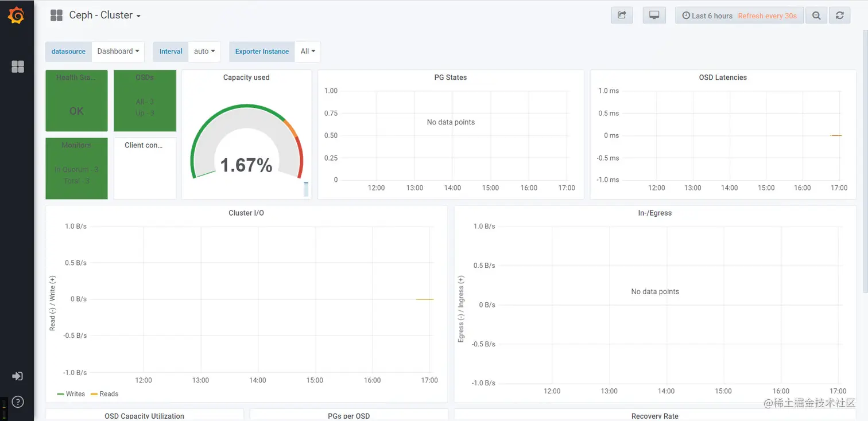Toggle the Writes series in legend
Image resolution: width=868 pixels, height=421 pixels.
[x=75, y=394]
